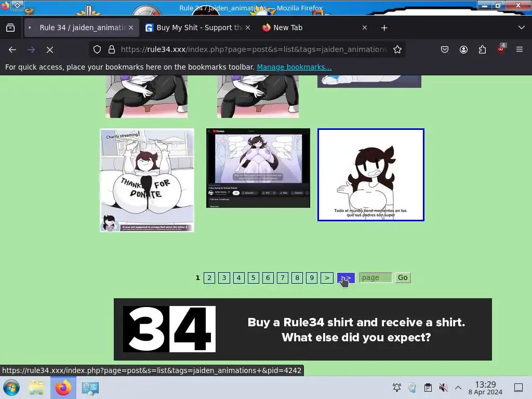Open the uBlock Origin extension icon

click(x=501, y=49)
